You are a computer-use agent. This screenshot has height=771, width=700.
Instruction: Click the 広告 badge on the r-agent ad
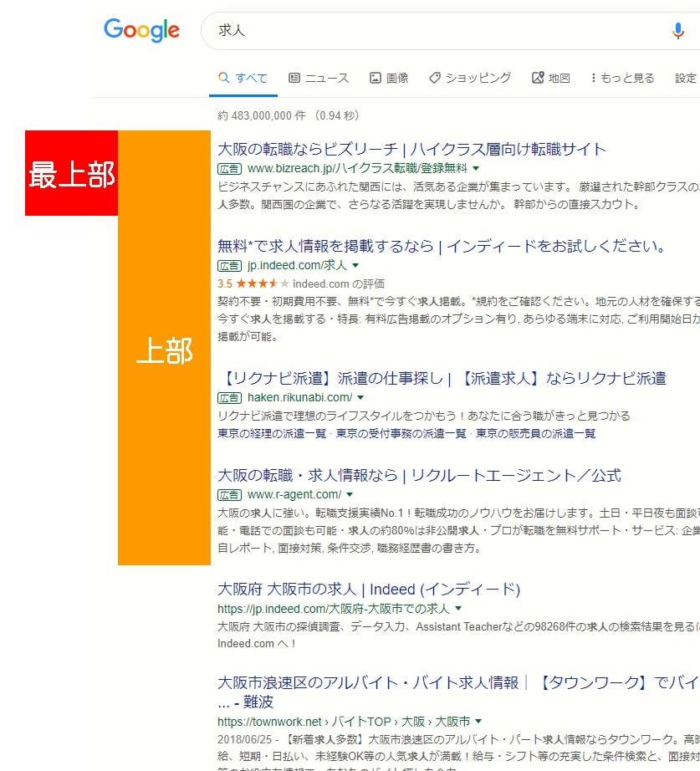coord(229,495)
